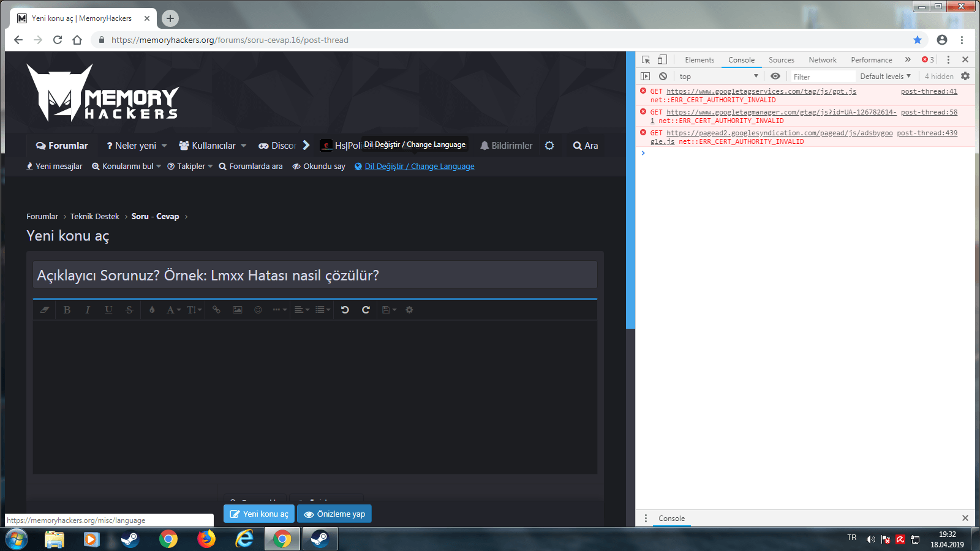Click the DevTools error count badge
This screenshot has width=980, height=551.
point(928,60)
